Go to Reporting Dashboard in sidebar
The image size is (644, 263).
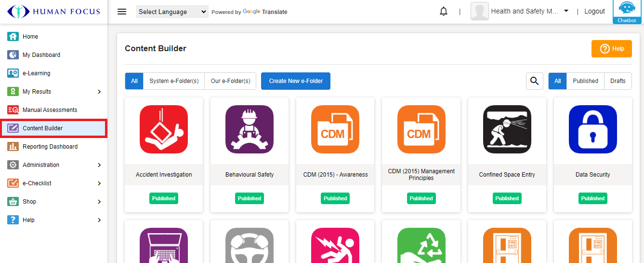coord(50,147)
